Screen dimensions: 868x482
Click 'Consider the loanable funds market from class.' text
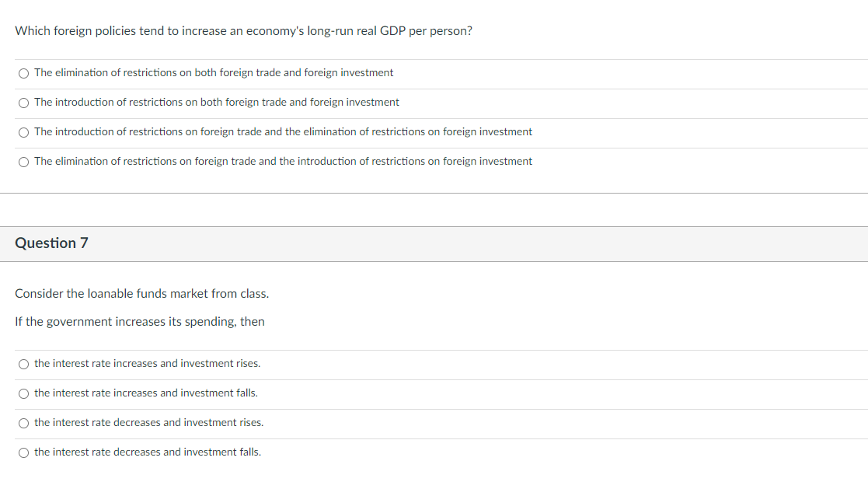click(x=142, y=294)
